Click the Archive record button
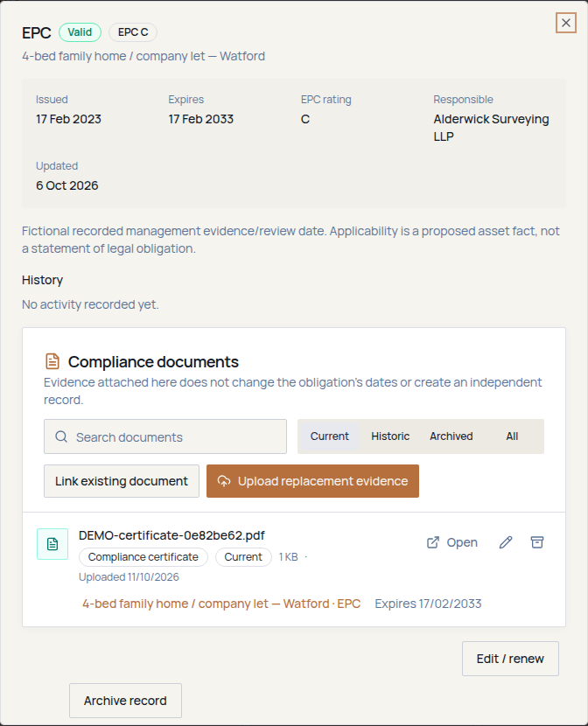Viewport: 588px width, 726px height. pos(125,701)
